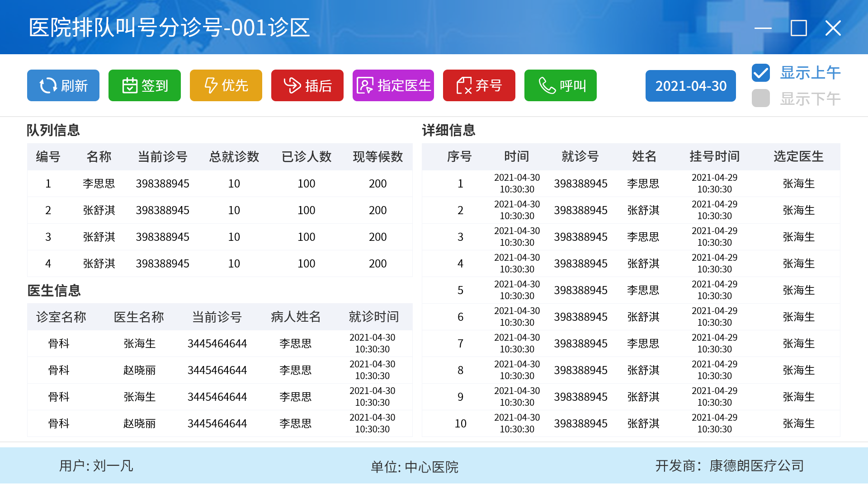Click the 挂号时间 column header
Screen dimensions: 868x488
click(x=714, y=156)
